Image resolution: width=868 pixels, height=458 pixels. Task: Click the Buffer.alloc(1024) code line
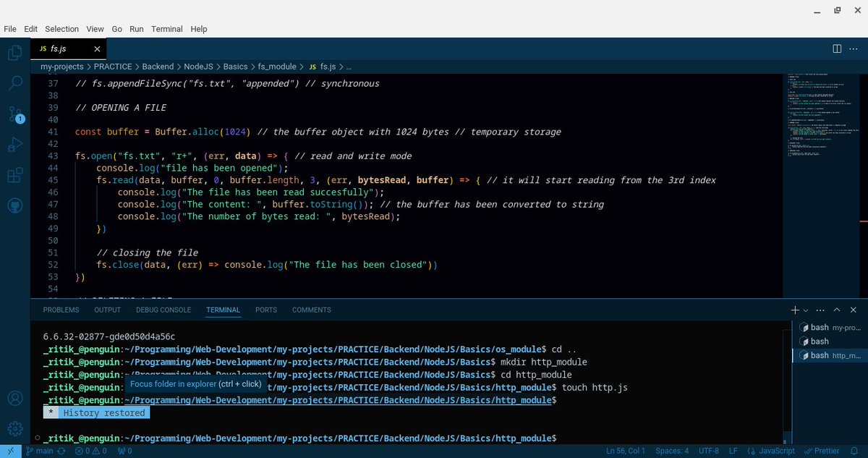(318, 132)
